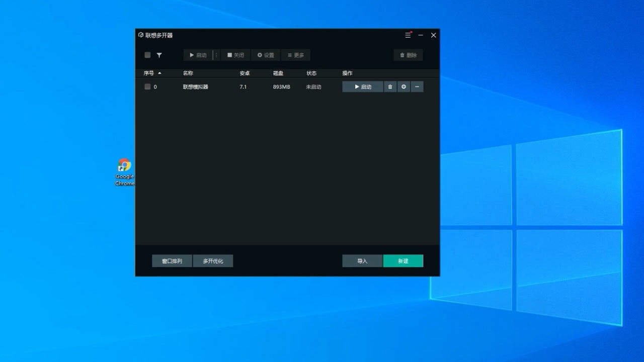Click the filter funnel icon

point(159,55)
